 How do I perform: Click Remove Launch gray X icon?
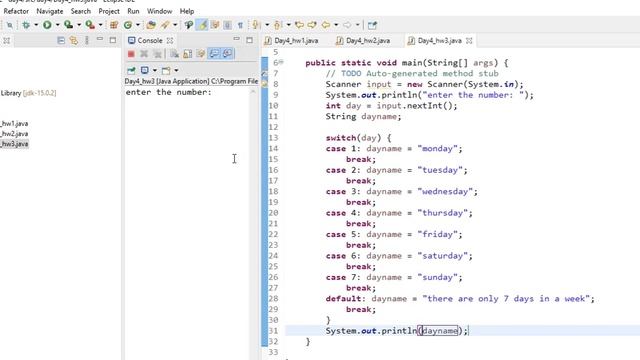[x=144, y=54]
